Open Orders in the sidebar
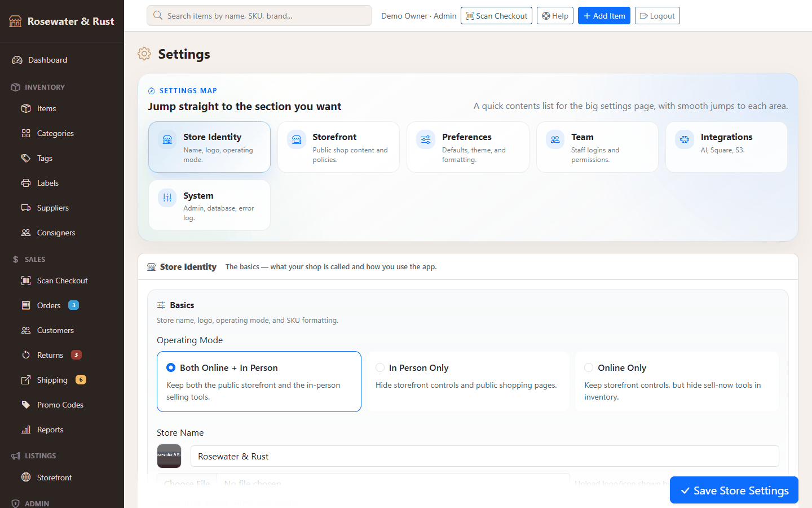Screen dimensions: 812x508 pos(62,305)
